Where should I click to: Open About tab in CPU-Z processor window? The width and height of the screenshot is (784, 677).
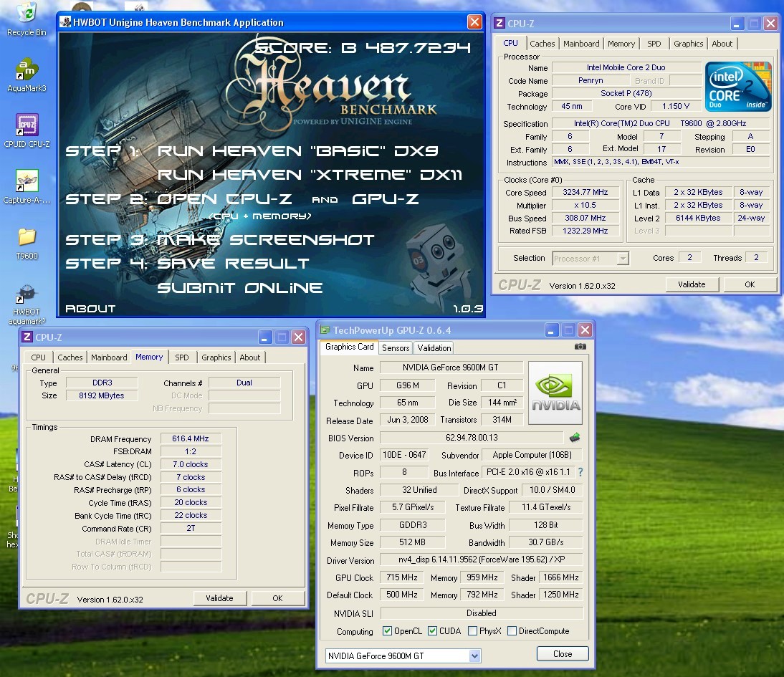coord(722,44)
